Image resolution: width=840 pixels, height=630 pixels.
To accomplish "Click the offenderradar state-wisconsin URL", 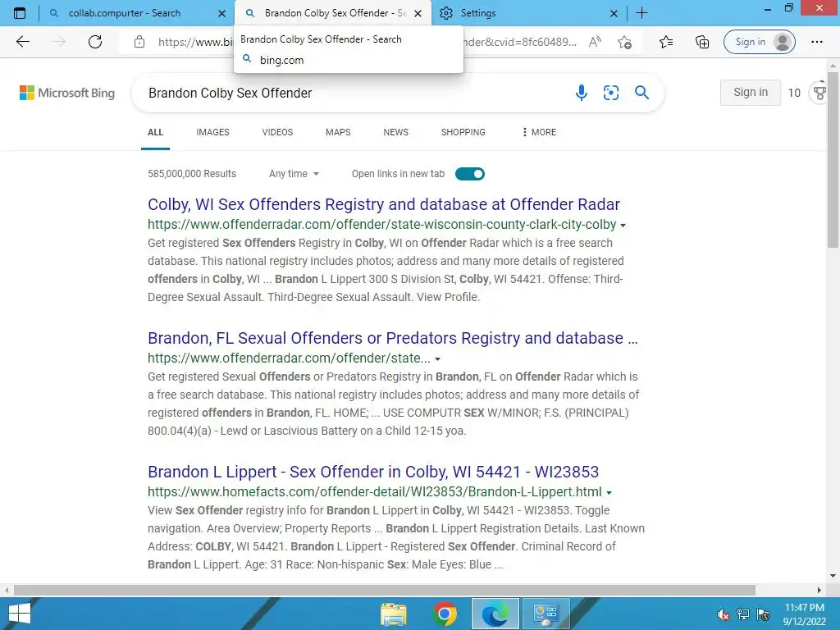I will [382, 224].
